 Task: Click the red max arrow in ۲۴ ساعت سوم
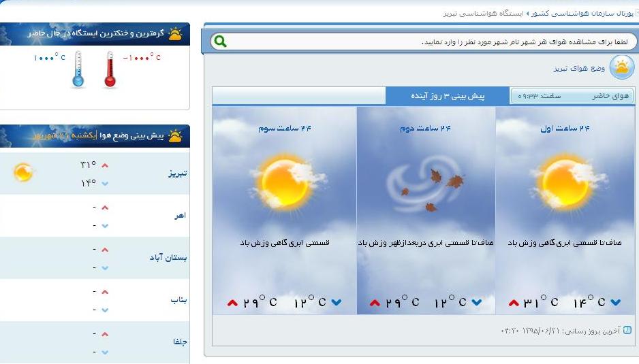[x=232, y=303]
